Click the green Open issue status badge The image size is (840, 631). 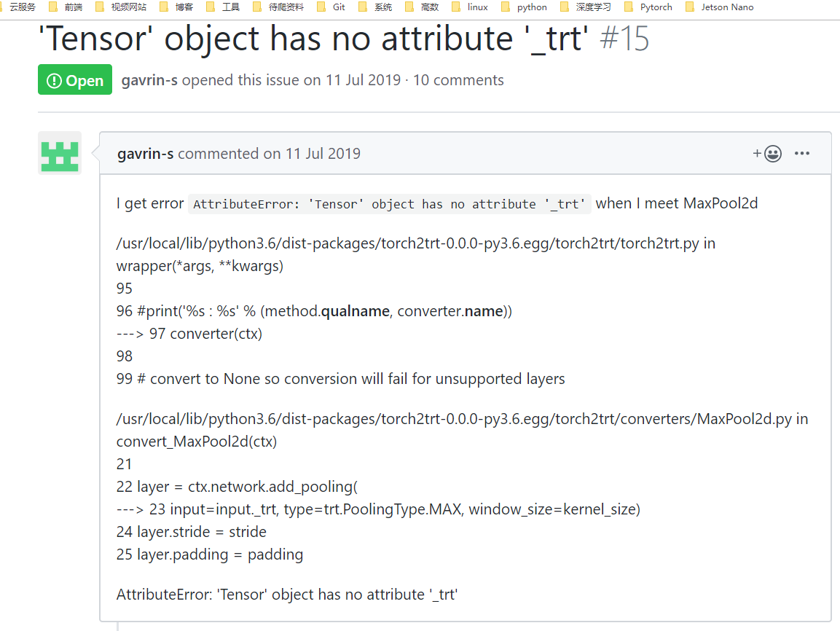click(74, 80)
